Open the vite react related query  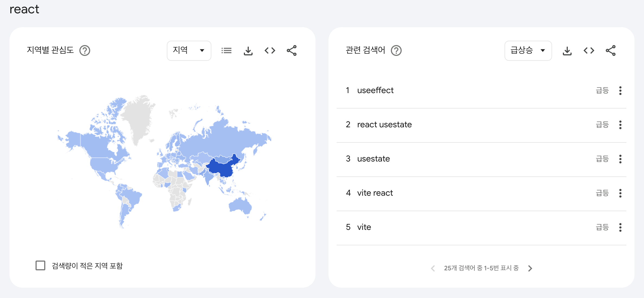click(375, 193)
